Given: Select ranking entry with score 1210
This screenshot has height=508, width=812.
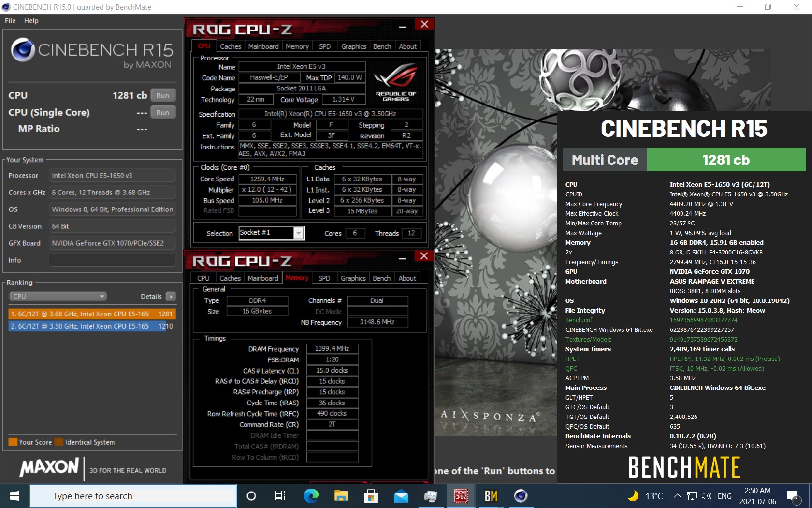Looking at the screenshot, I should tap(92, 326).
